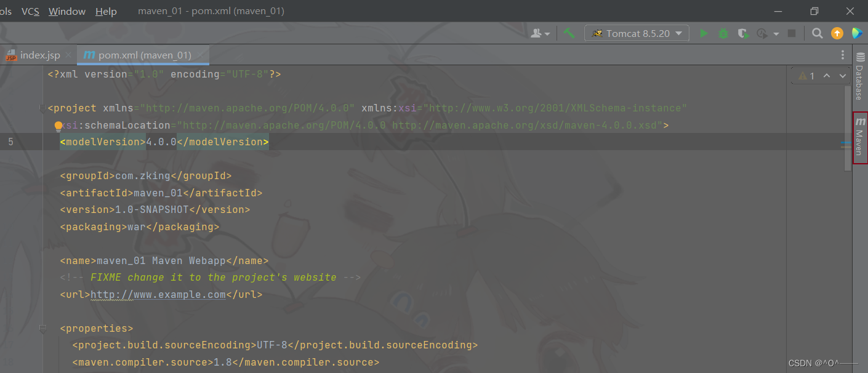This screenshot has height=373, width=868.
Task: Click line number 5 in gutter
Action: pyautogui.click(x=10, y=142)
